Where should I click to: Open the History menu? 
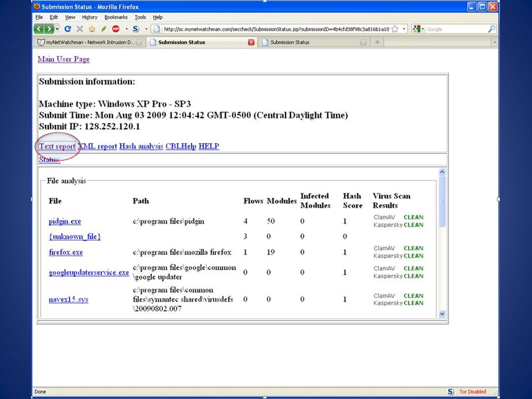[x=90, y=17]
